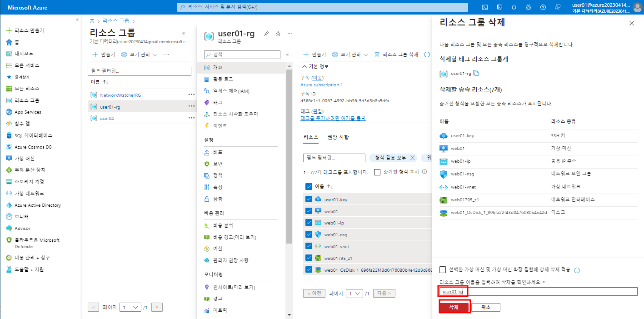
Task: Select the Resources tab
Action: (x=311, y=137)
